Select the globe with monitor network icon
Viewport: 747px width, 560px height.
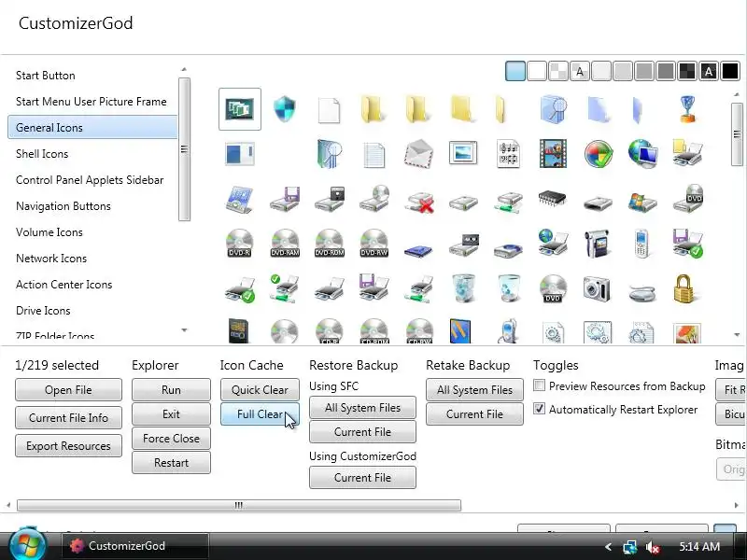(642, 153)
